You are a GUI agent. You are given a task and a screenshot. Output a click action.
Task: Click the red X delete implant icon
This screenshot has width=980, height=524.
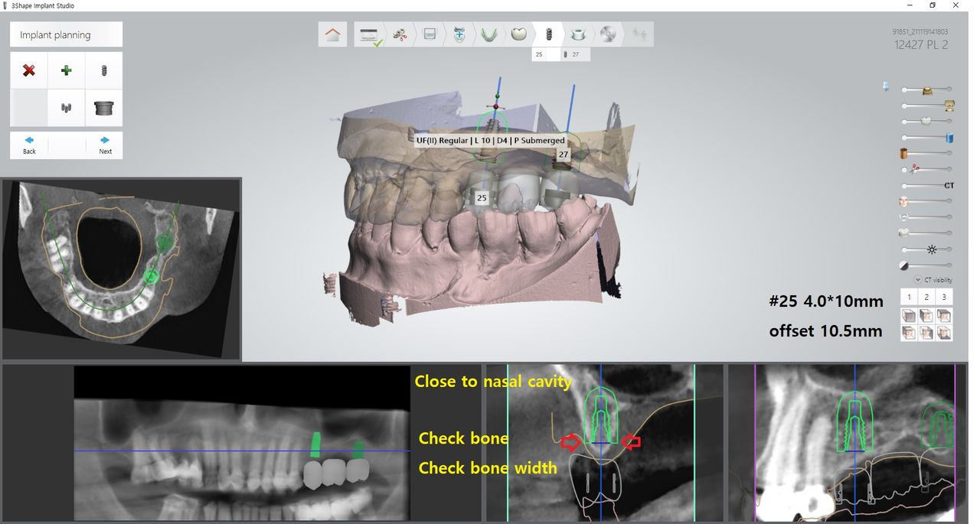pyautogui.click(x=29, y=70)
